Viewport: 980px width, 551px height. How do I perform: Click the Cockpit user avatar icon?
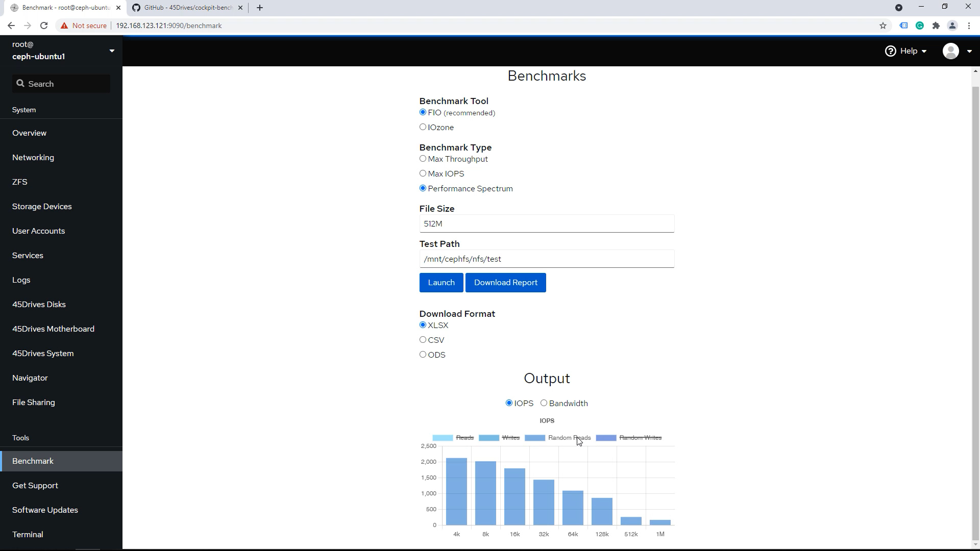[x=951, y=51]
